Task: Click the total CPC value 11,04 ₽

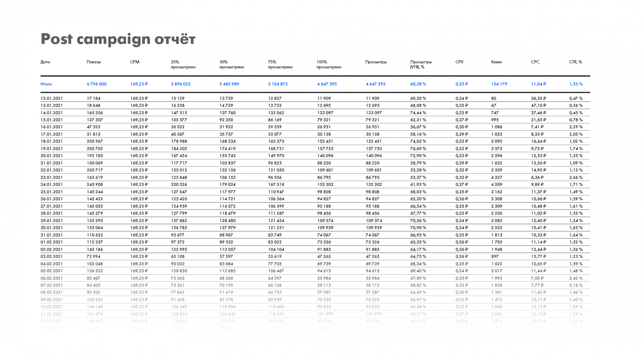Action: click(538, 84)
